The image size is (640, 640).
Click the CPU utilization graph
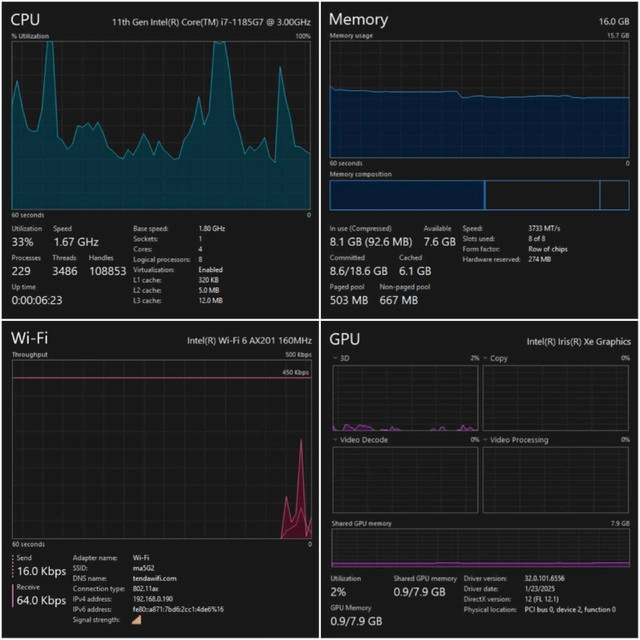tap(160, 125)
